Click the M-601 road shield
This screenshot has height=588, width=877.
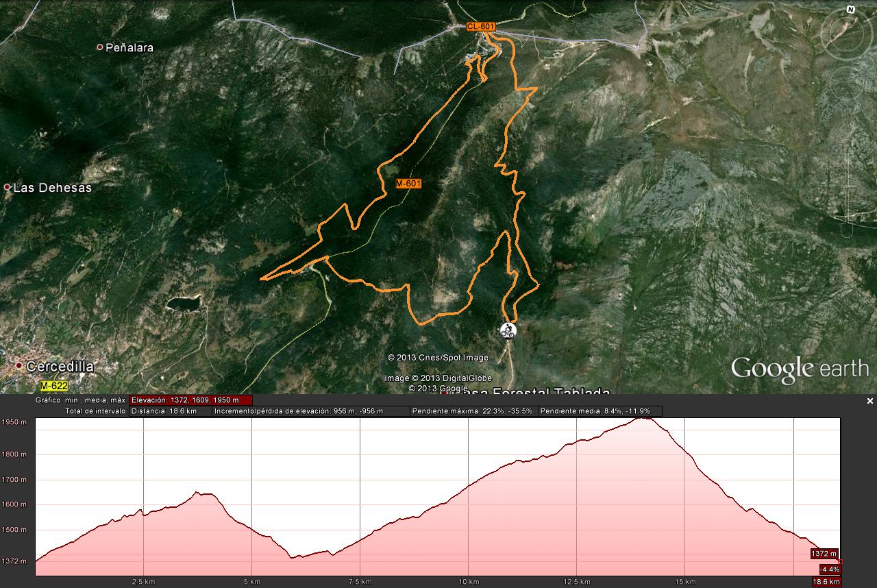[x=408, y=184]
